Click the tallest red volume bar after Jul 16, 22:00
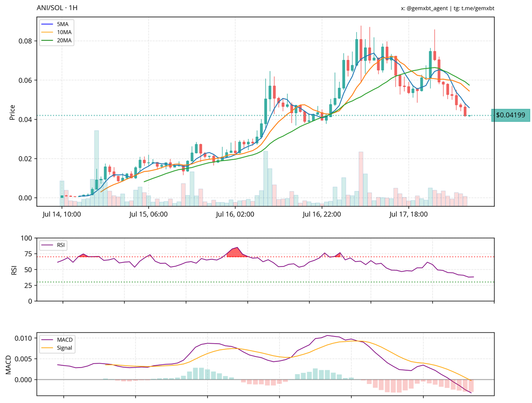The height and width of the screenshot is (403, 532). coord(361,179)
